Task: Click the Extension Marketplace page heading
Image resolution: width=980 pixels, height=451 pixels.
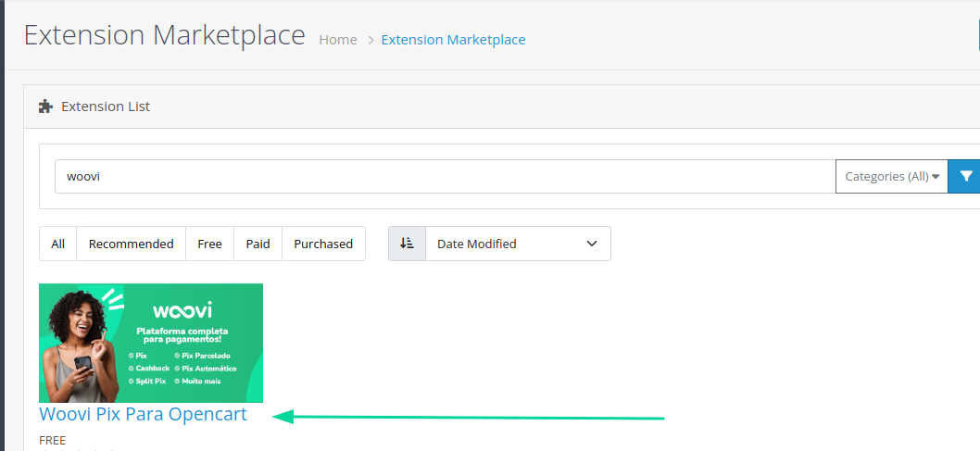Action: coord(164,35)
